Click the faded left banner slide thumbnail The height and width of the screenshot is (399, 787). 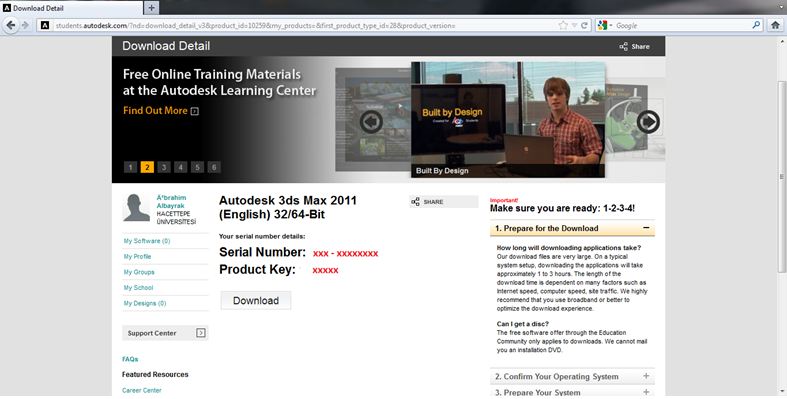tap(373, 120)
